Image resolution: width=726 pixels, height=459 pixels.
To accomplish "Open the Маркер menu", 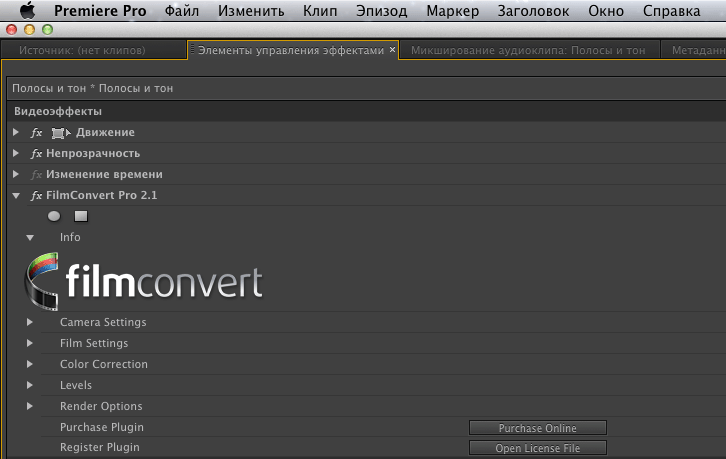I will [x=452, y=11].
